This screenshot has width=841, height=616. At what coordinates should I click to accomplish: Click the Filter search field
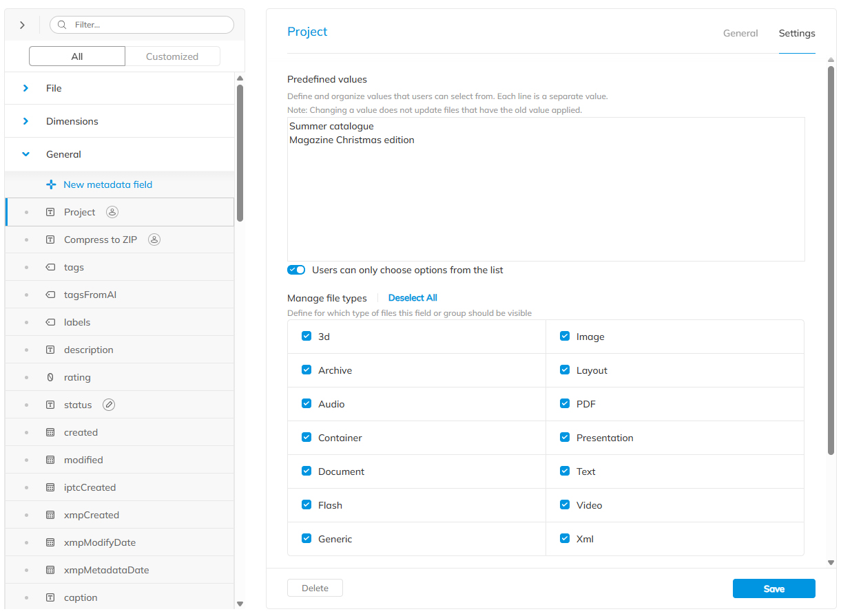coord(141,24)
